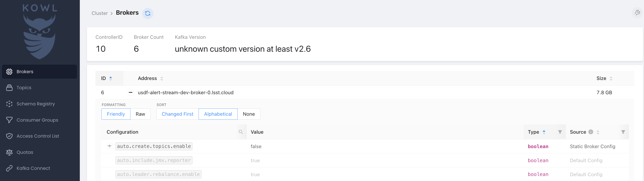Click broker address usdf-alert-stream-dev-broker-0.lsst.cloud

(x=185, y=92)
